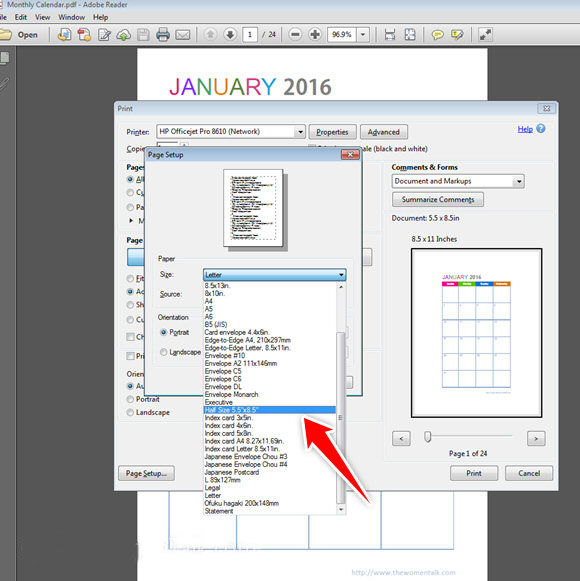This screenshot has width=580, height=581.
Task: Click the Sign document pen icon
Action: click(x=104, y=35)
